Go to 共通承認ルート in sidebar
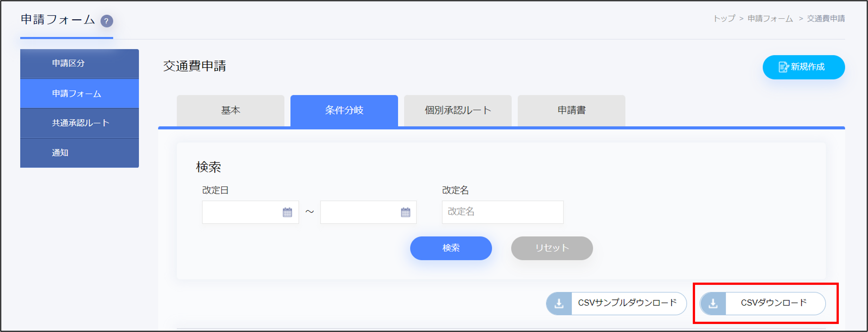Viewport: 868px width, 332px height. tap(80, 123)
